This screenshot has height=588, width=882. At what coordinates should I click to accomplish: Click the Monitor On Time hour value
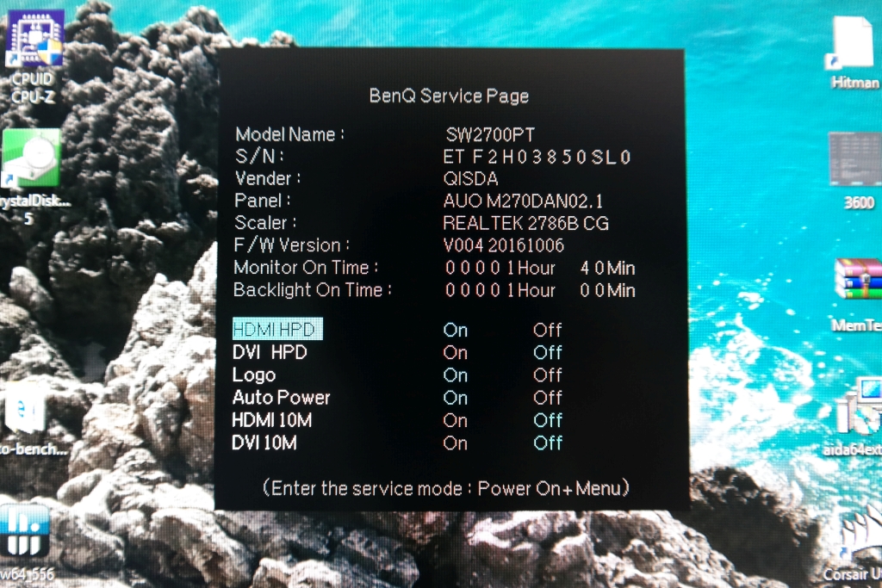500,268
